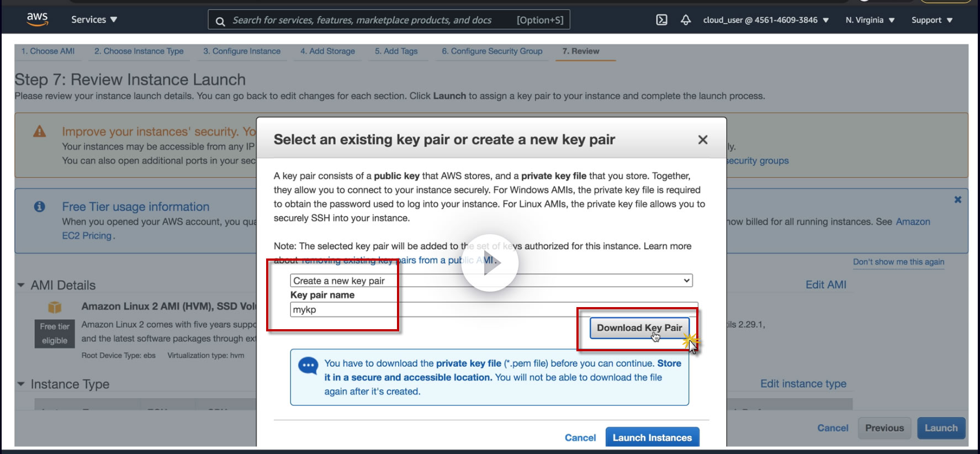
Task: Open the N. Virginia region selector
Action: tap(870, 20)
